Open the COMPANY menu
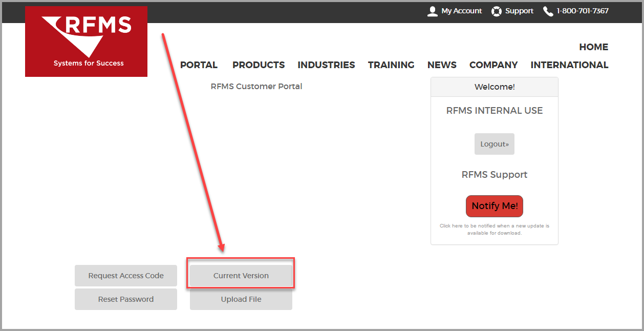The width and height of the screenshot is (644, 331). (x=493, y=65)
